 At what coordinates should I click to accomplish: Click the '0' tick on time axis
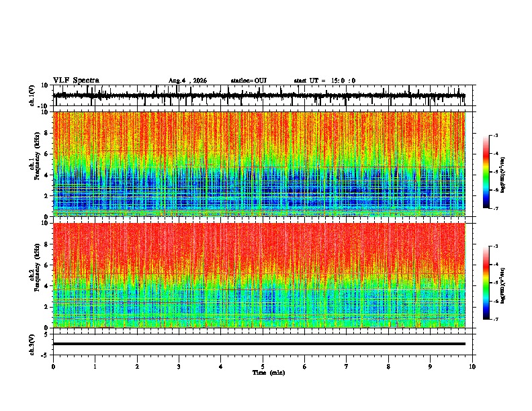tap(53, 367)
